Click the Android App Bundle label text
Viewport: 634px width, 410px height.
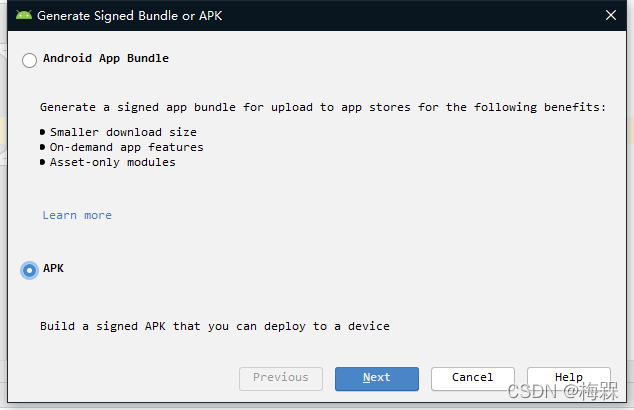coord(105,58)
